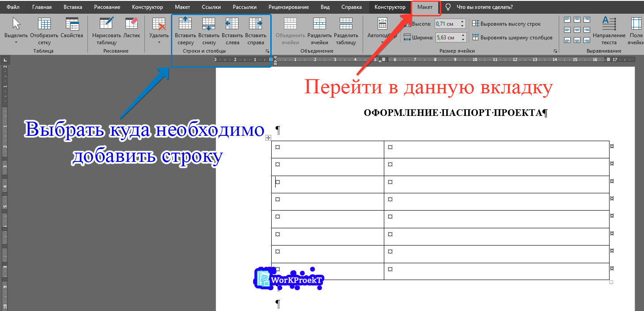Select the Нарисовать таблицу tool

click(x=106, y=27)
